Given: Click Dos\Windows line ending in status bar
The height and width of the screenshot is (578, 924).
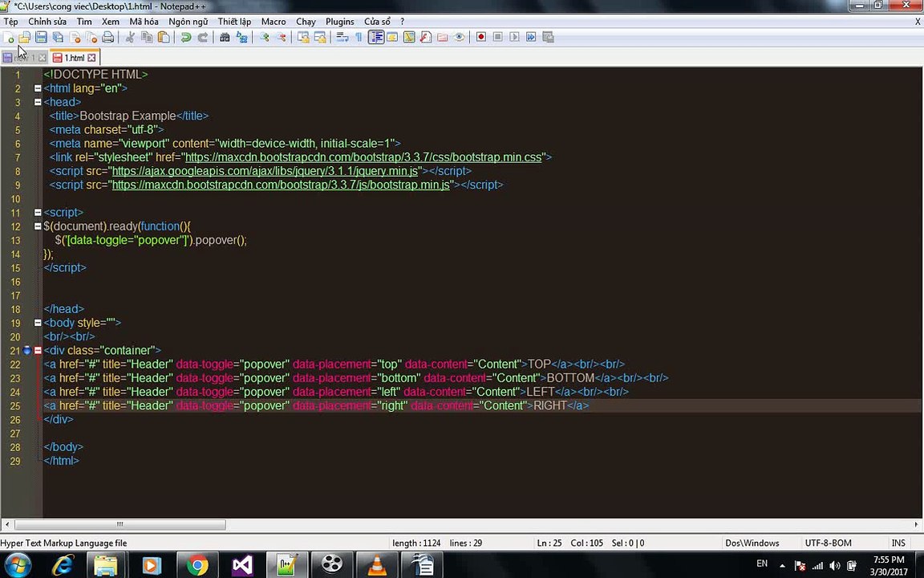Looking at the screenshot, I should pyautogui.click(x=752, y=543).
